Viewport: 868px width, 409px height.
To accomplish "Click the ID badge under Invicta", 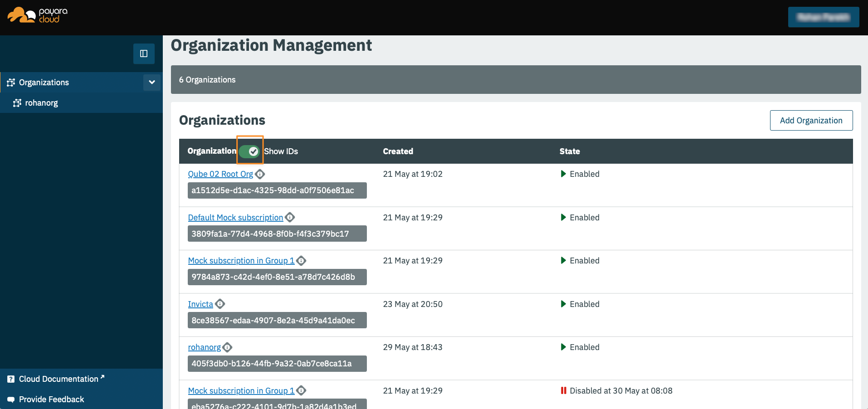I will (x=277, y=320).
